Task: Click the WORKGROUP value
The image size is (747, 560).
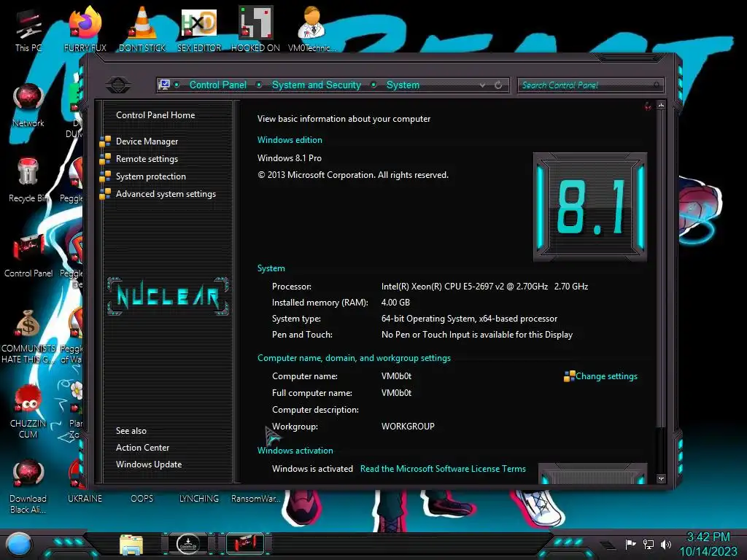Action: pyautogui.click(x=408, y=426)
